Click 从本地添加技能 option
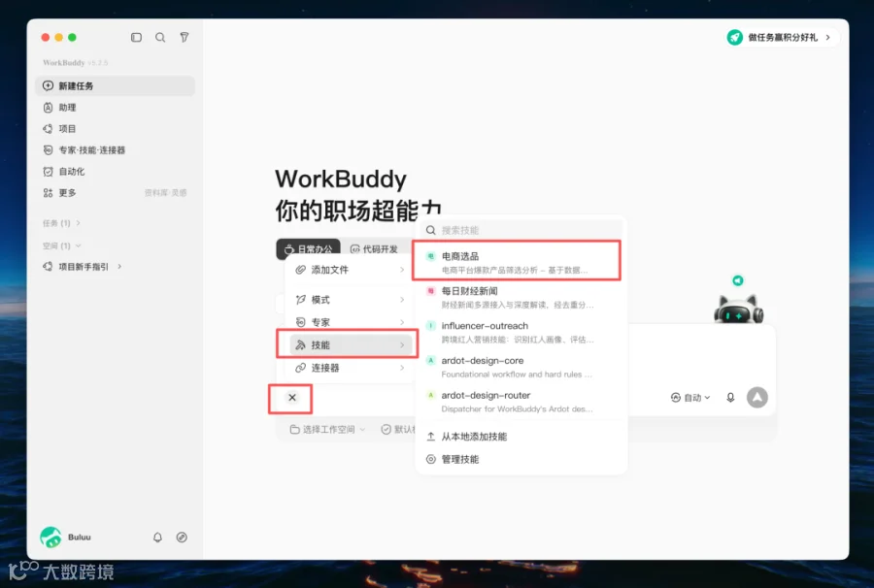874x588 pixels. coord(521,437)
